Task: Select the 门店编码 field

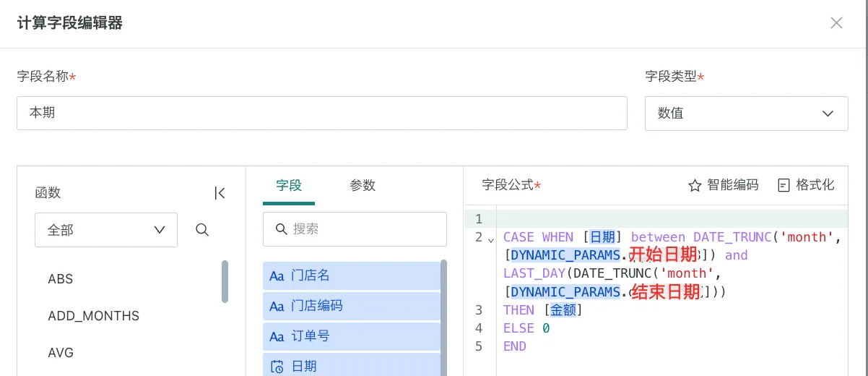Action: coord(351,306)
